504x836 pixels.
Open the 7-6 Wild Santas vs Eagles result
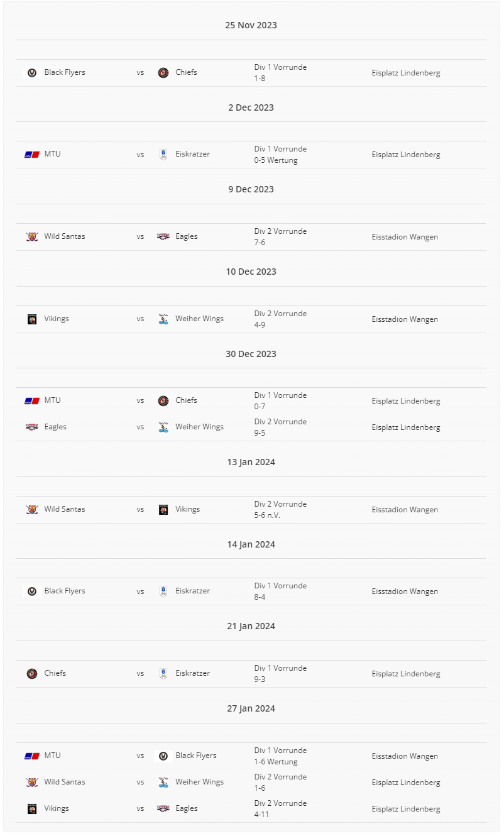pyautogui.click(x=260, y=243)
